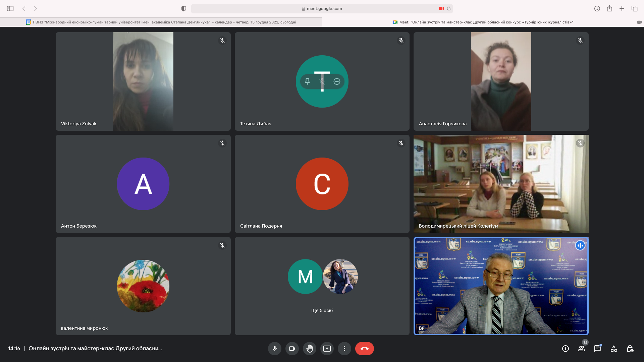
Task: Click the name label Тетяна Дибач
Action: [x=256, y=124]
